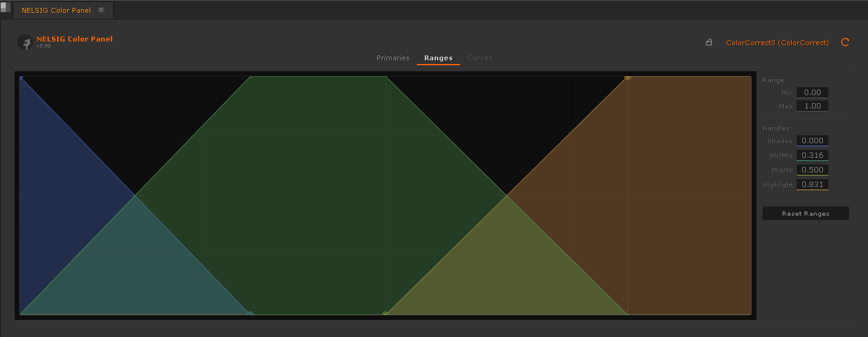Switch to the Curves tab

click(480, 58)
